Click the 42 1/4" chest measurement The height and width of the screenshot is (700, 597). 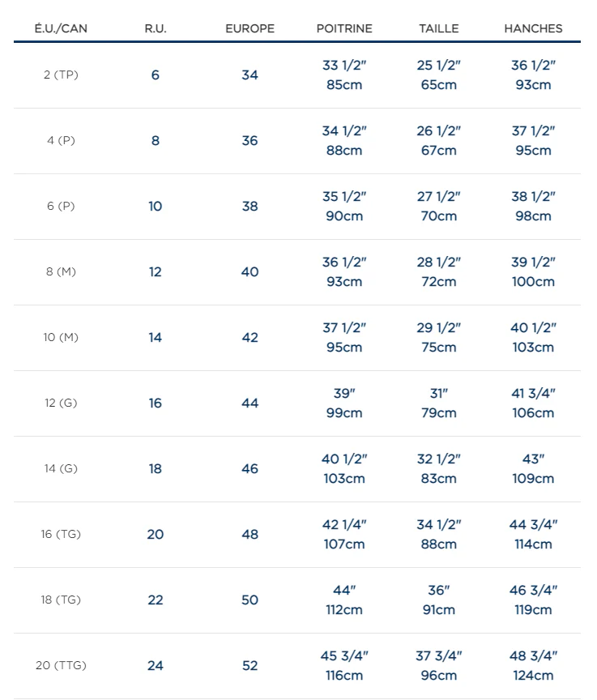344,525
